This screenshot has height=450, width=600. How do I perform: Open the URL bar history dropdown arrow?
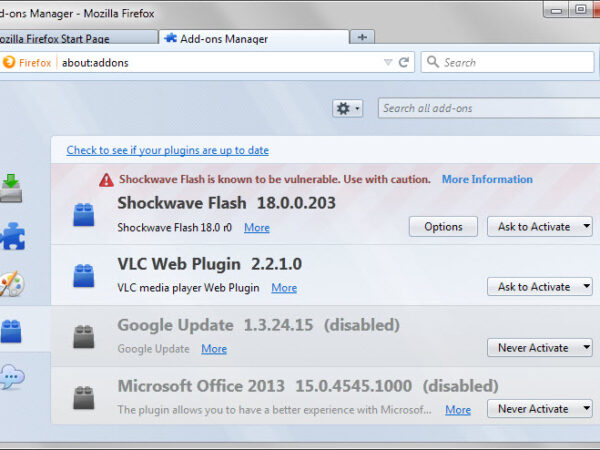(388, 62)
